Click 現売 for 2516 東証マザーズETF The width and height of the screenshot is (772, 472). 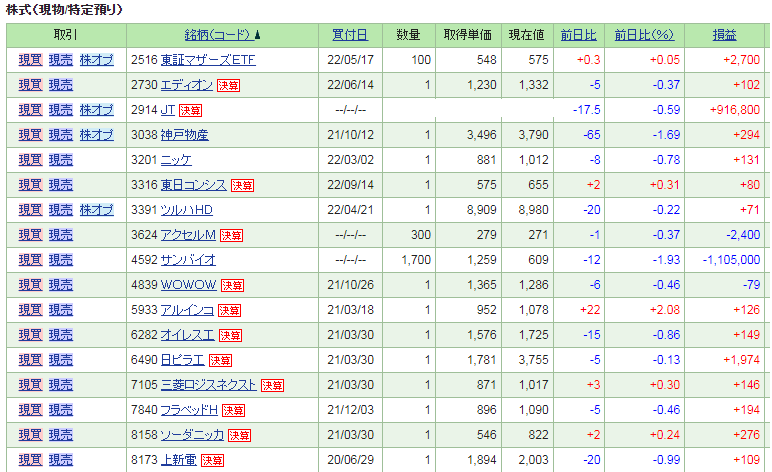61,60
